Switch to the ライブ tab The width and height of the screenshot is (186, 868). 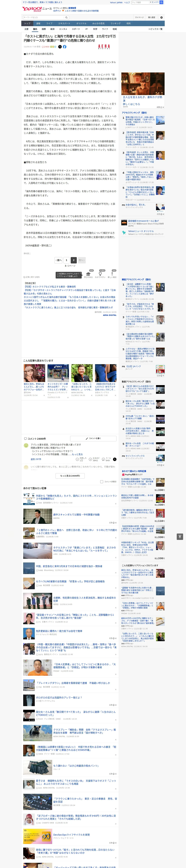49,24
